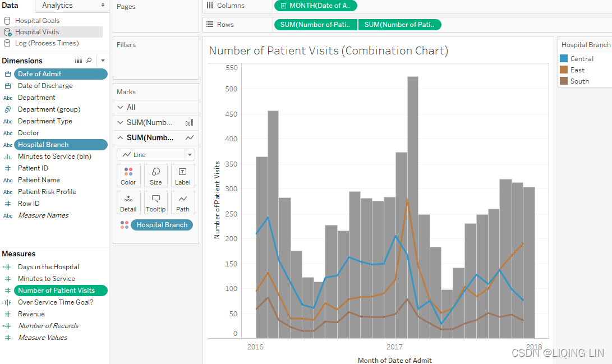Screen dimensions: 612x364
Task: Open the Analytics tab
Action: (x=57, y=6)
